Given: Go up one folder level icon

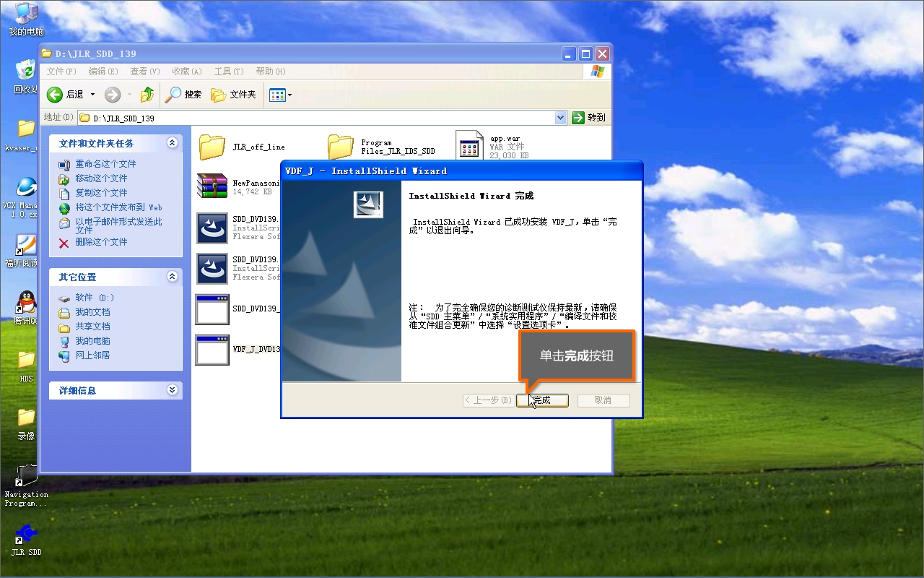Looking at the screenshot, I should click(147, 95).
